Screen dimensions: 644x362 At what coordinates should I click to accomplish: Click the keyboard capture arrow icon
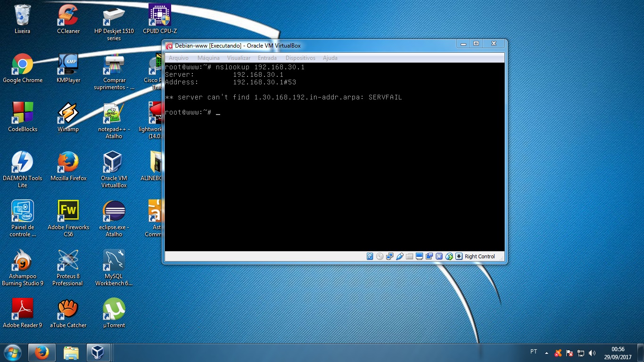coord(459,256)
